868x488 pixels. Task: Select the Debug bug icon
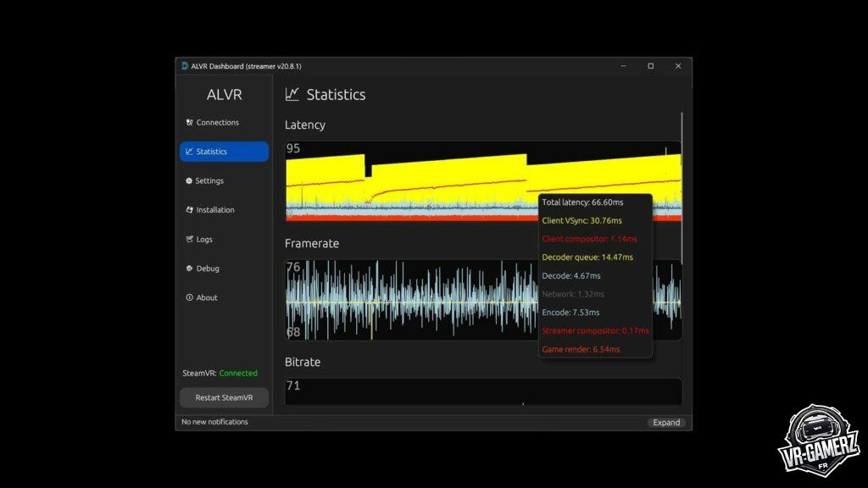pyautogui.click(x=189, y=269)
